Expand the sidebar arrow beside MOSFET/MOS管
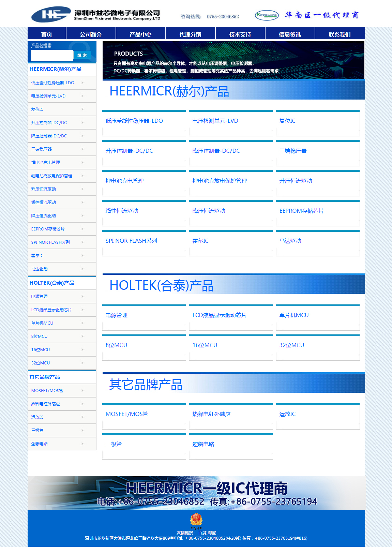 (x=82, y=390)
